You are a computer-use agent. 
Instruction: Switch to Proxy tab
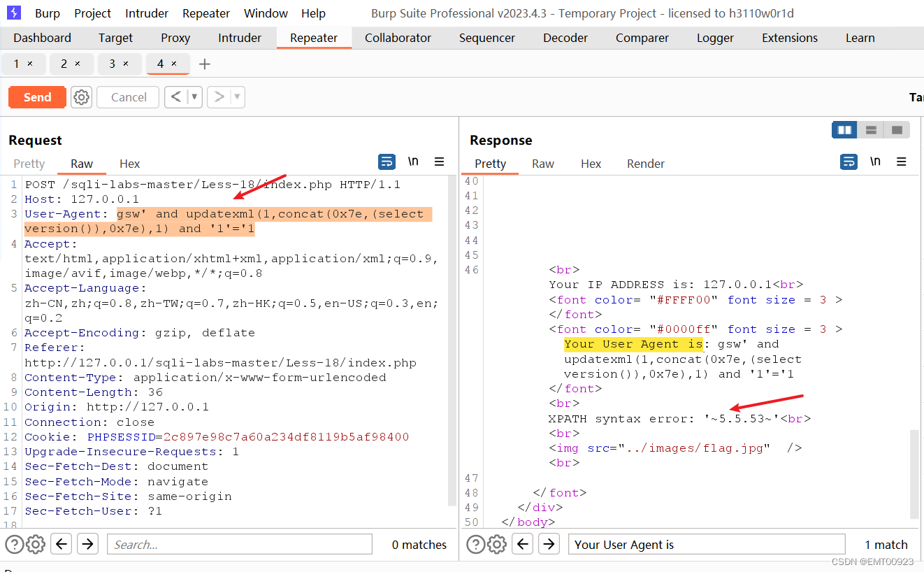[x=175, y=38]
